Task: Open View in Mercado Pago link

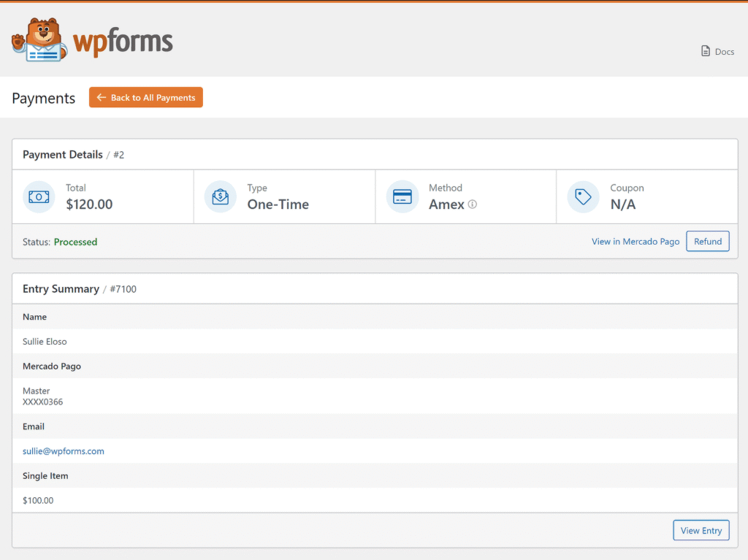Action: click(x=636, y=242)
